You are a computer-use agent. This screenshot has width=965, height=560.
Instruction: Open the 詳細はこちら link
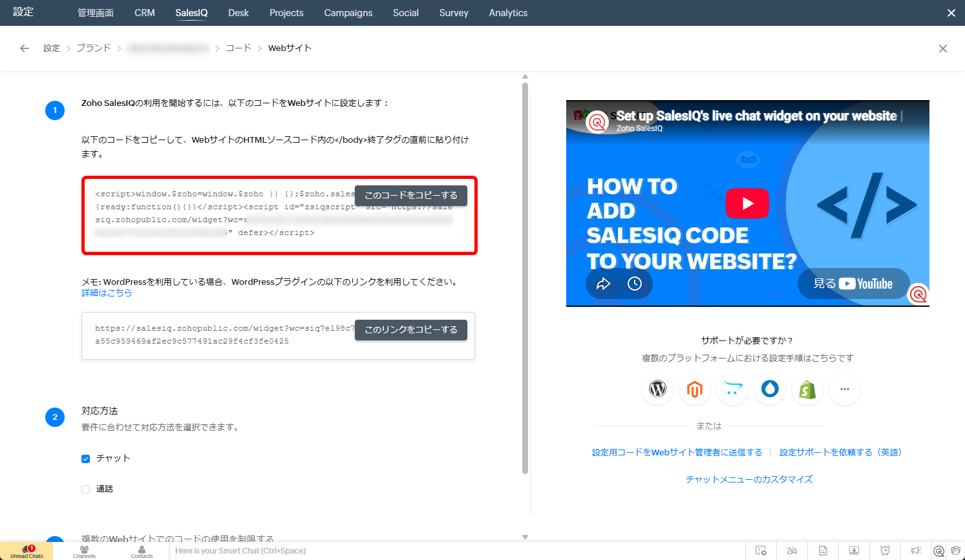click(107, 293)
